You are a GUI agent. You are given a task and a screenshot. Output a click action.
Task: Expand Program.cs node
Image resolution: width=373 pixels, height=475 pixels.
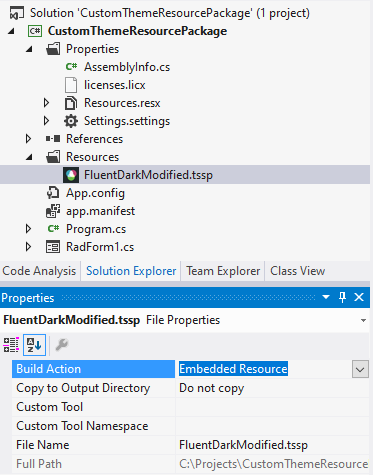(28, 229)
